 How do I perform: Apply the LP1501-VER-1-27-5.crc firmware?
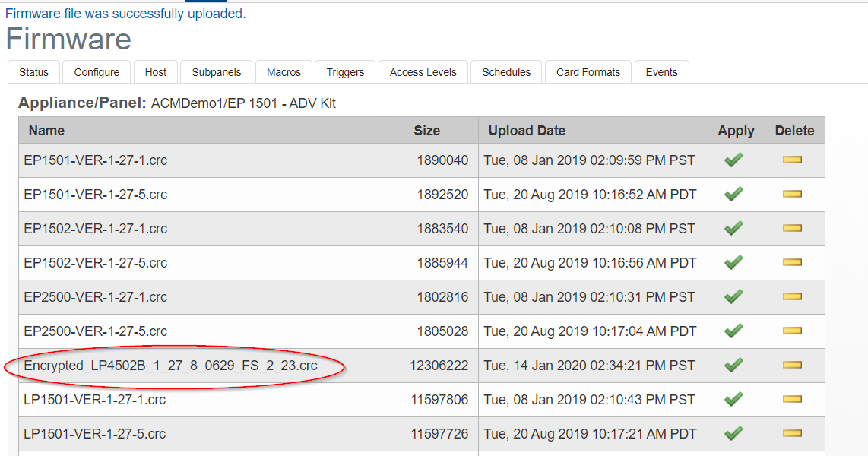(x=733, y=433)
